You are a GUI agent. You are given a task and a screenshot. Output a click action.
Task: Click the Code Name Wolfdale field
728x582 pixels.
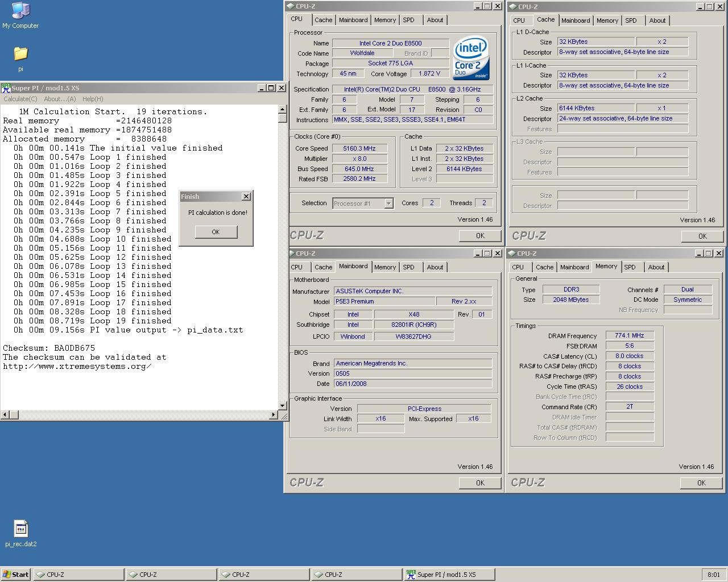[x=362, y=53]
